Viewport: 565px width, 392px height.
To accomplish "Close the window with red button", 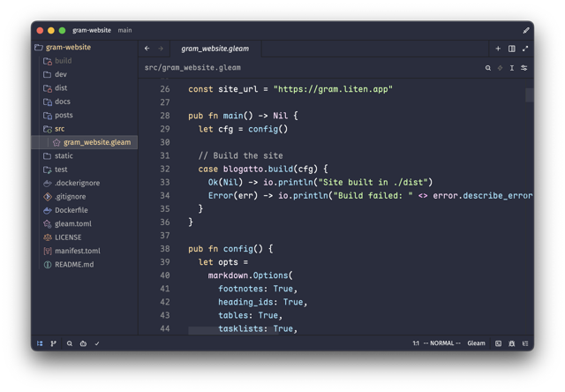I will (x=40, y=31).
